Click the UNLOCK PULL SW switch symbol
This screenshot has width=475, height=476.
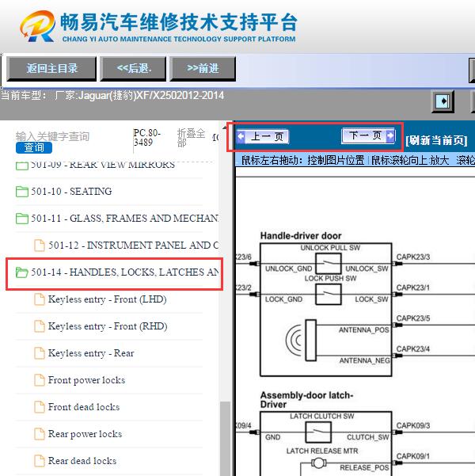328,264
